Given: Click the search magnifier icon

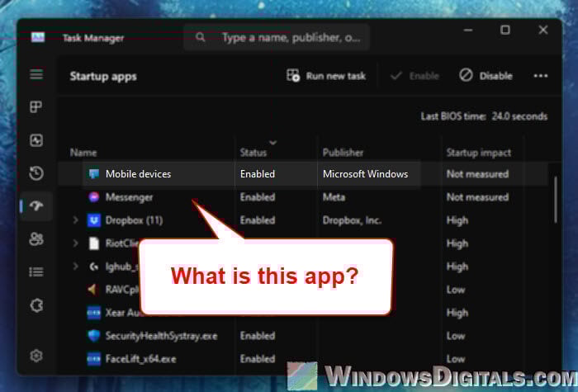Looking at the screenshot, I should 200,37.
